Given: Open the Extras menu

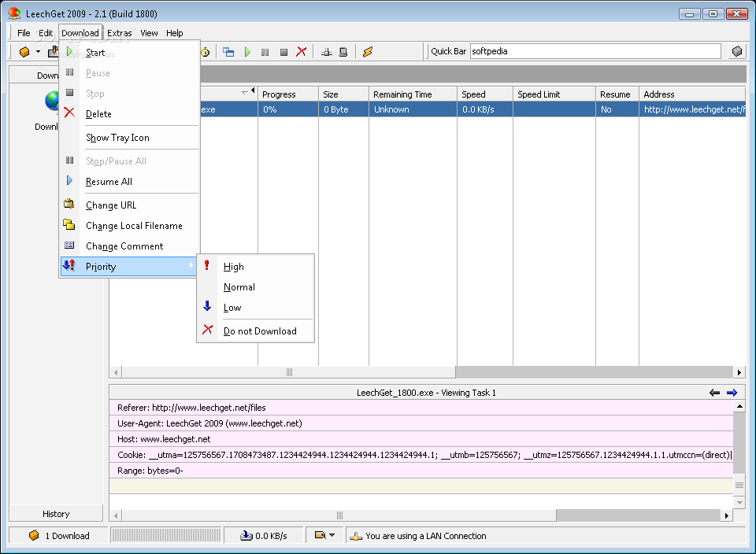Looking at the screenshot, I should click(x=119, y=33).
